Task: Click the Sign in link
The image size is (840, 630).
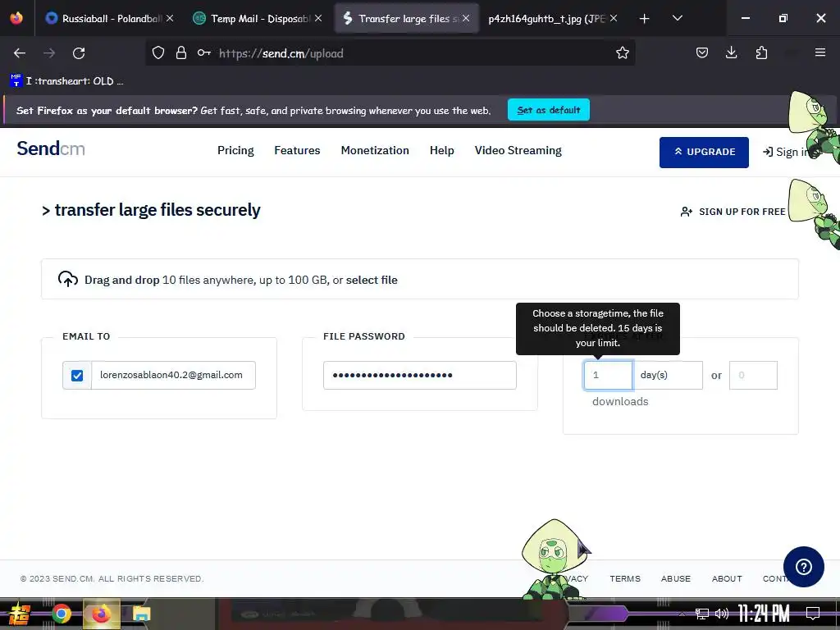Action: coord(785,152)
